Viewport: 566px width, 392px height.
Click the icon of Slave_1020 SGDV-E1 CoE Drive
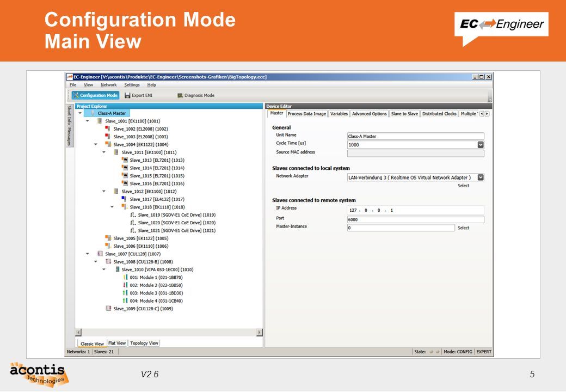point(133,223)
